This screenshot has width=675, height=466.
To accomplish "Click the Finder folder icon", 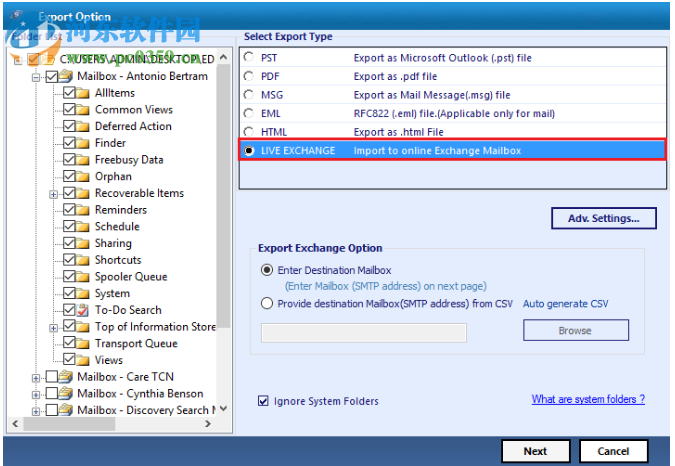I will point(83,143).
